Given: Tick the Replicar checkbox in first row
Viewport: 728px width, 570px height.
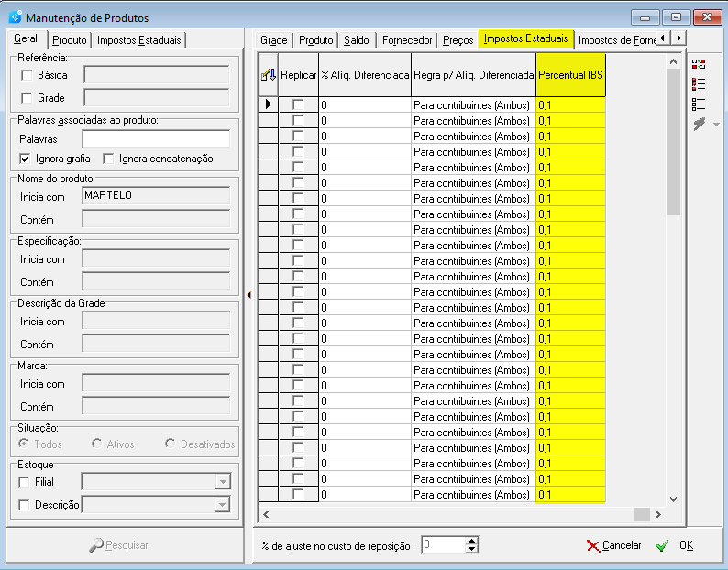Looking at the screenshot, I should coord(298,104).
